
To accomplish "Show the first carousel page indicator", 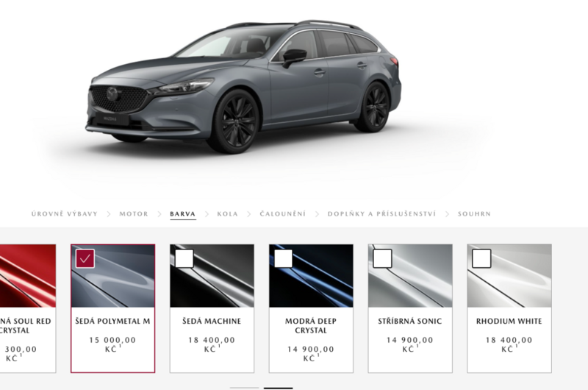I will pos(245,388).
